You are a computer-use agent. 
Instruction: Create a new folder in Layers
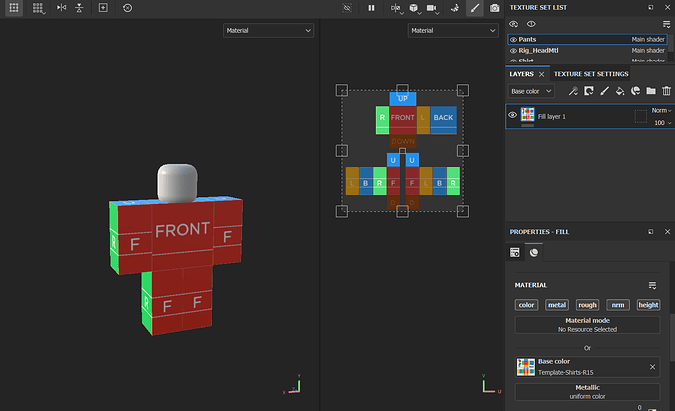(x=651, y=91)
